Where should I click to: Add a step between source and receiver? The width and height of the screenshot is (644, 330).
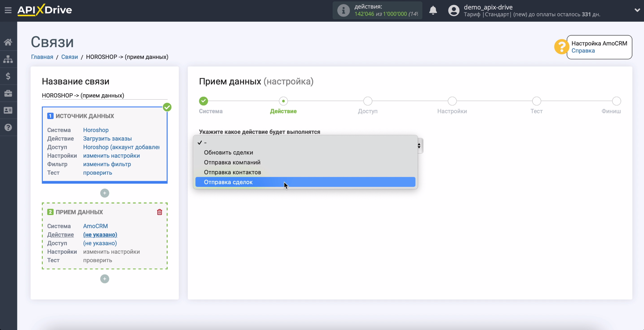point(105,193)
